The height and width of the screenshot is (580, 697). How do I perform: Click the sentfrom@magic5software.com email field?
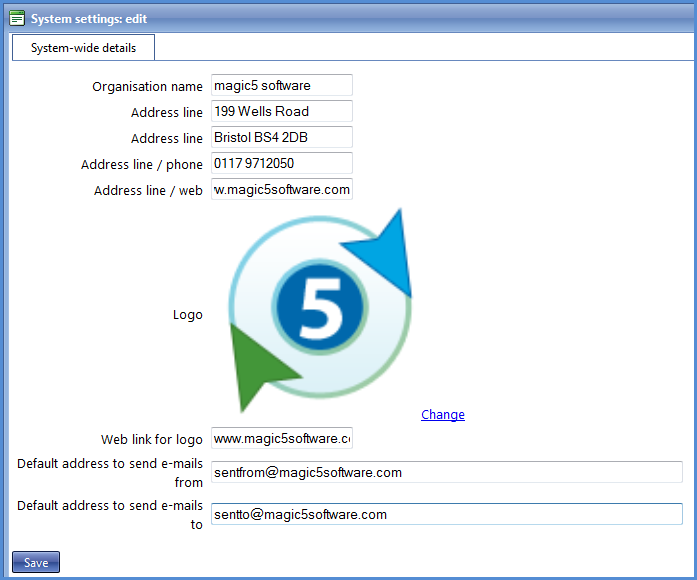[x=447, y=472]
